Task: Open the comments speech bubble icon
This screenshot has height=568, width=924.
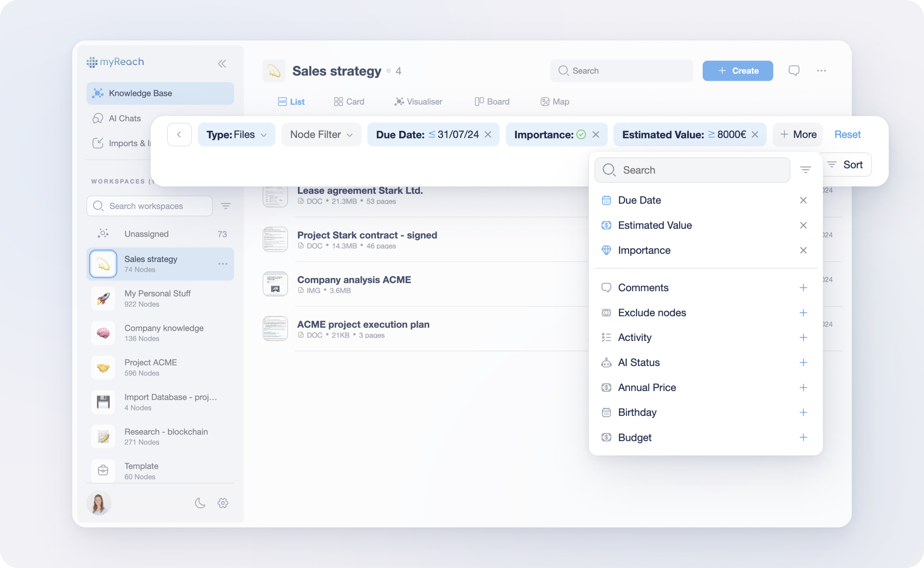Action: coord(794,70)
